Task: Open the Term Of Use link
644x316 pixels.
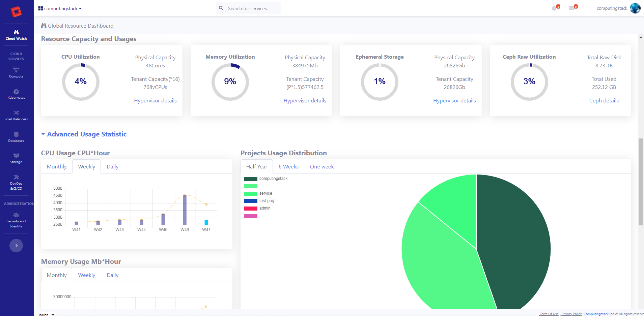Action: [x=549, y=314]
